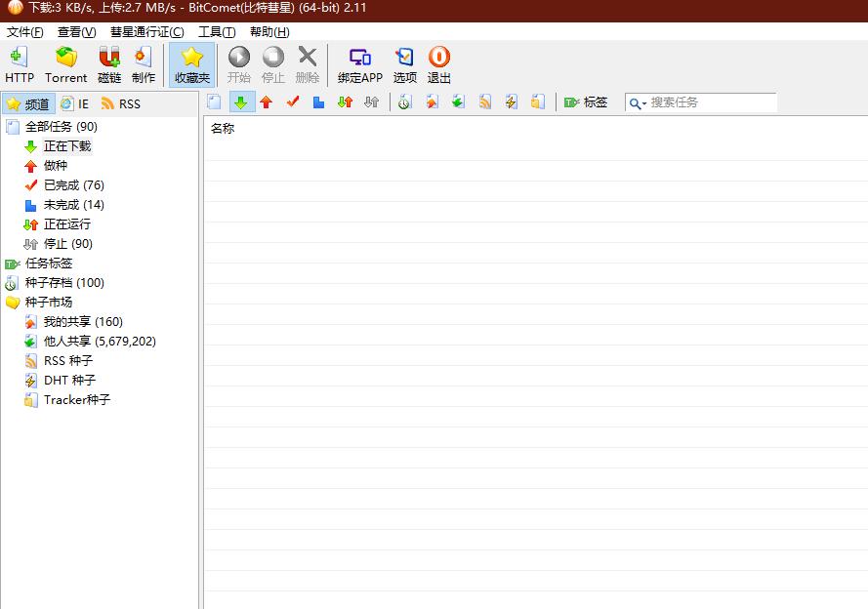The image size is (868, 609).
Task: Click the 名称 column header
Action: [223, 128]
